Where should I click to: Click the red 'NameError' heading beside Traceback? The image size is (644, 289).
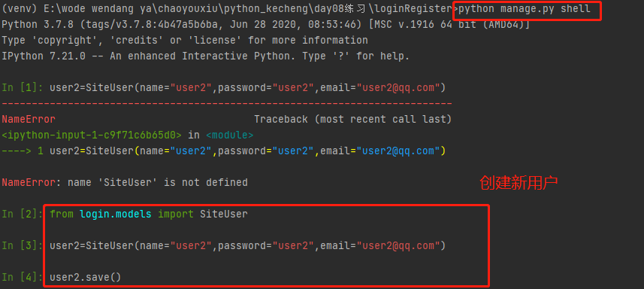[x=29, y=119]
